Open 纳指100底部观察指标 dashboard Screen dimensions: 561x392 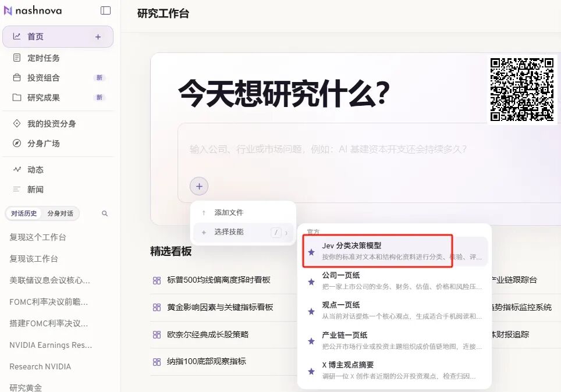coord(207,361)
